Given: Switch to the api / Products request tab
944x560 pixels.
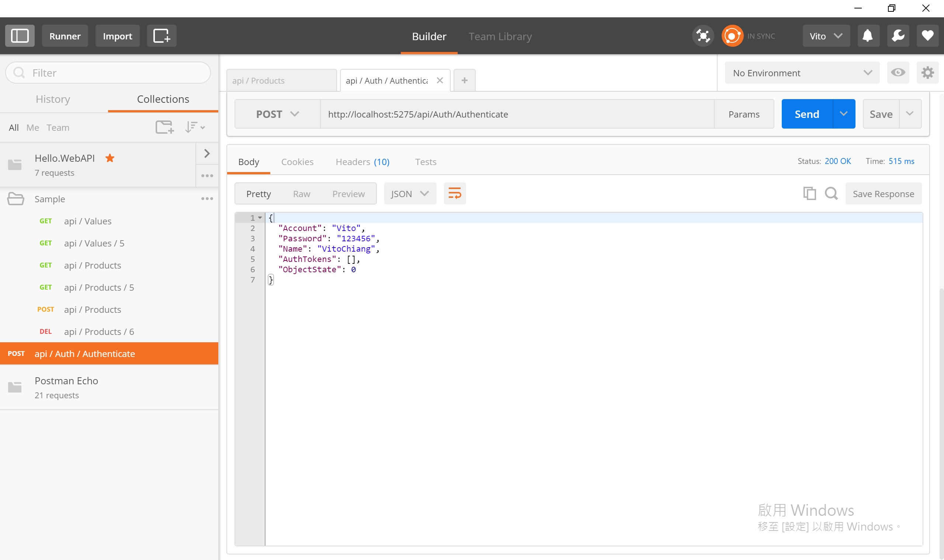Looking at the screenshot, I should click(x=281, y=80).
